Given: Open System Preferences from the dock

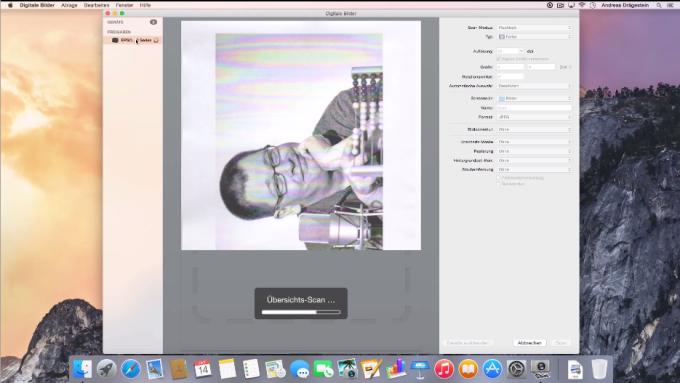Looking at the screenshot, I should 516,369.
